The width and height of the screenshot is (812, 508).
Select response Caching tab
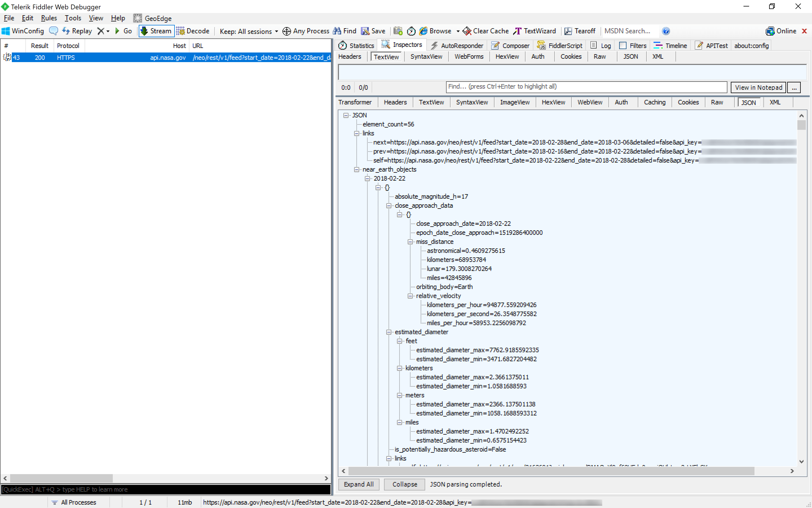pos(654,102)
